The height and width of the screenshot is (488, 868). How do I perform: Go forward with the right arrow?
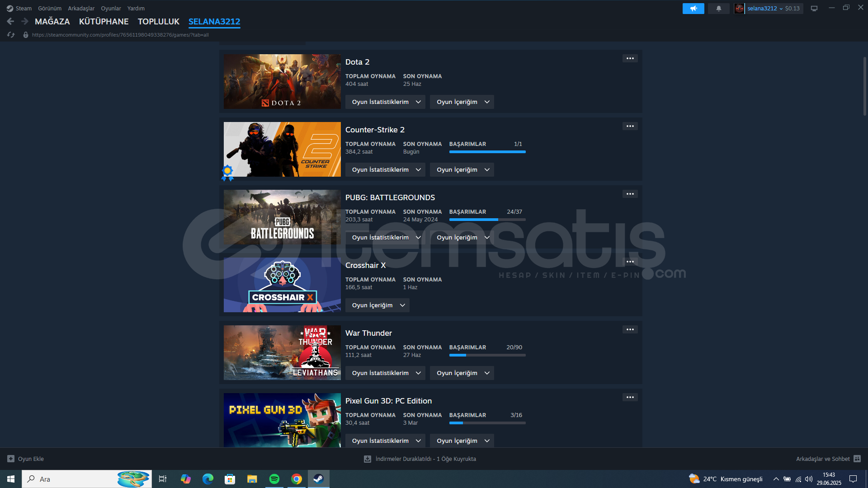click(25, 21)
